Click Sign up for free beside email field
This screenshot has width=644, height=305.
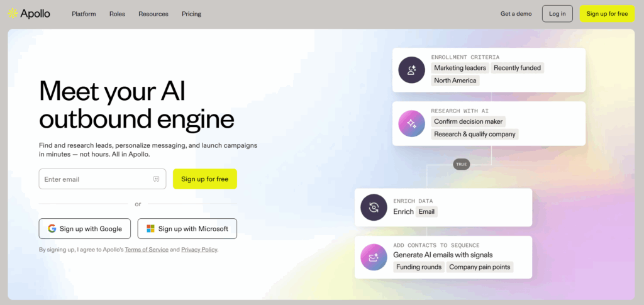tap(205, 179)
